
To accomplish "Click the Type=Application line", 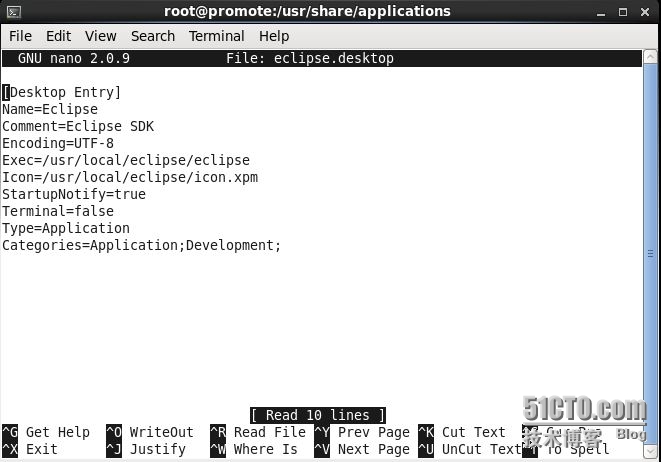I will (x=66, y=228).
